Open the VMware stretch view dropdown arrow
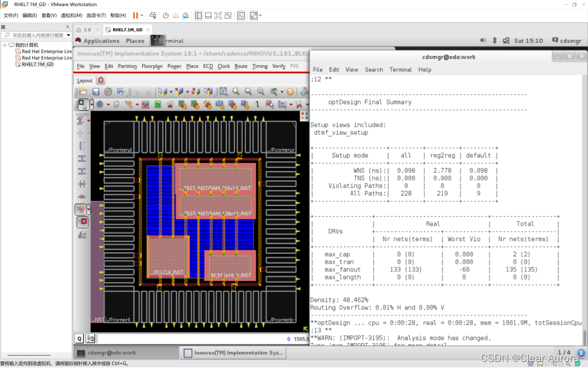The width and height of the screenshot is (588, 368). click(x=260, y=16)
